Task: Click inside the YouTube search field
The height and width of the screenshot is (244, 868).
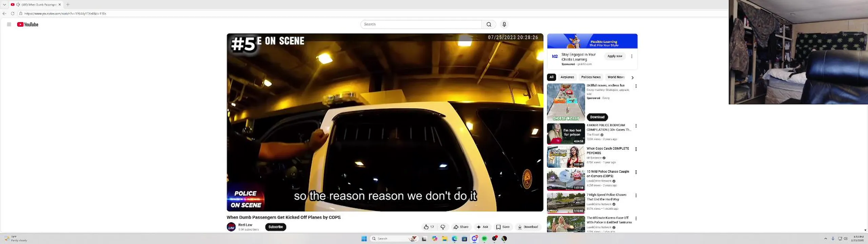Action: (x=421, y=24)
